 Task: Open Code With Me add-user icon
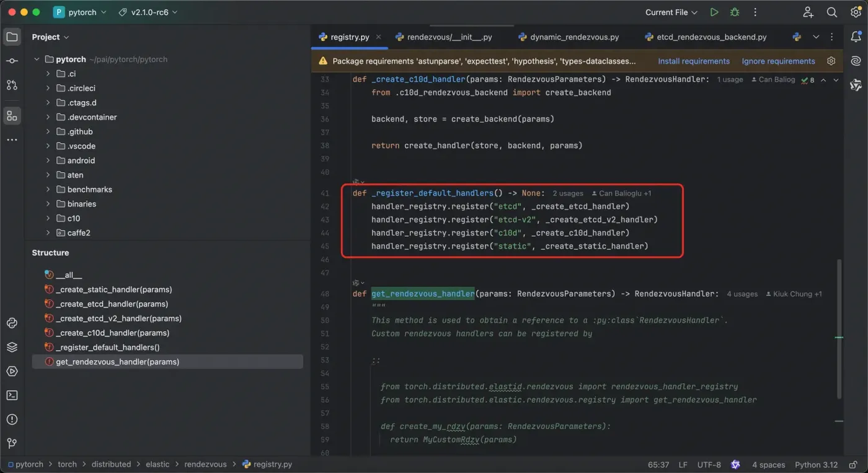pos(808,12)
